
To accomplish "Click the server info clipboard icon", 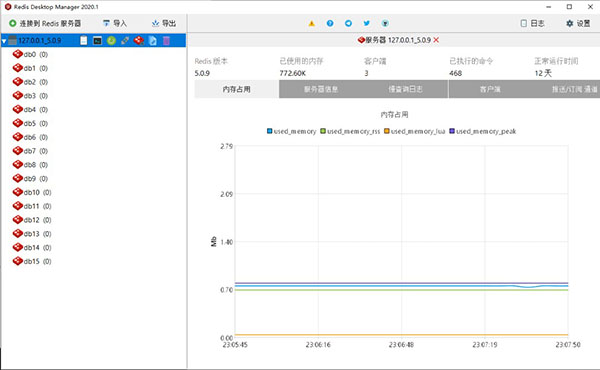I will point(84,40).
